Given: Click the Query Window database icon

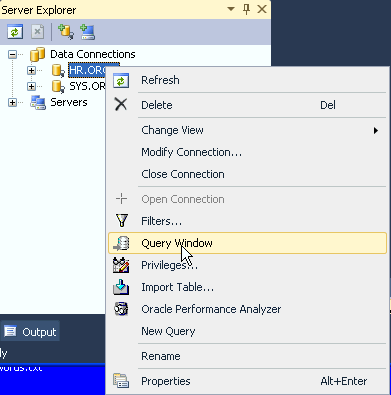Looking at the screenshot, I should click(121, 243).
